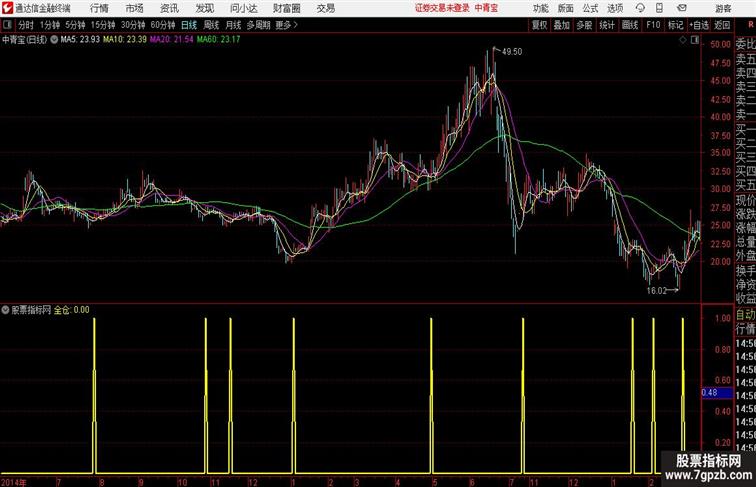Click the 证券交易未登录 login link

(x=442, y=8)
